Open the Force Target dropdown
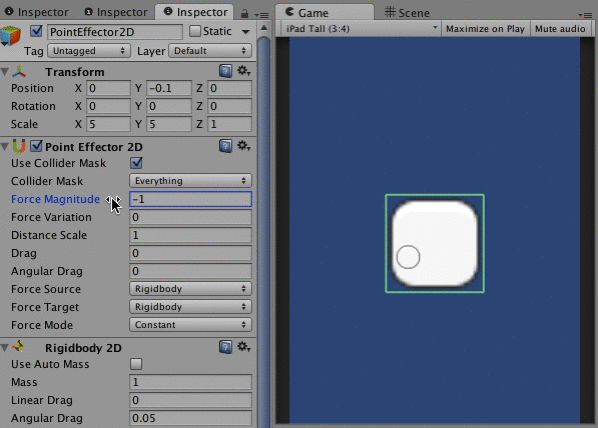This screenshot has width=598, height=428. pos(190,307)
